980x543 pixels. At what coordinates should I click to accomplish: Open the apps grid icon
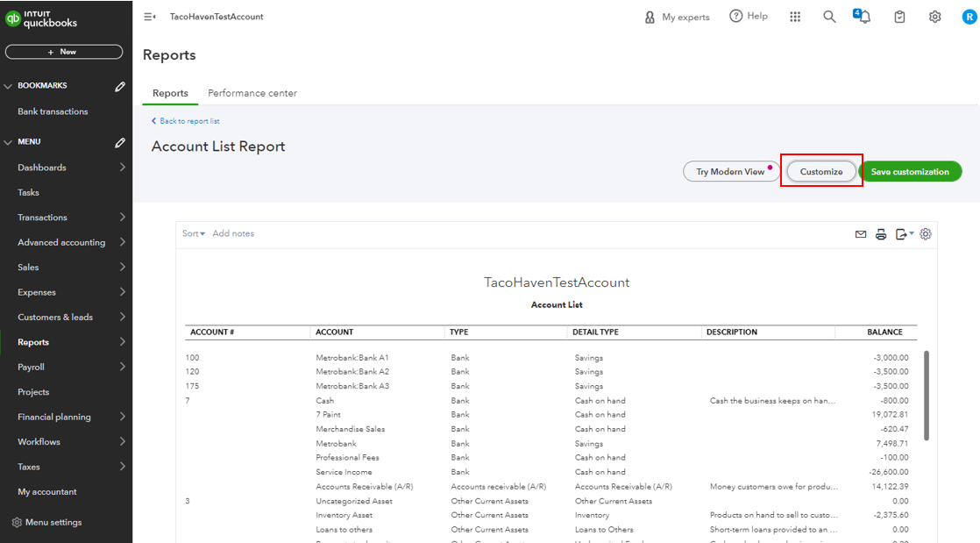[x=795, y=17]
